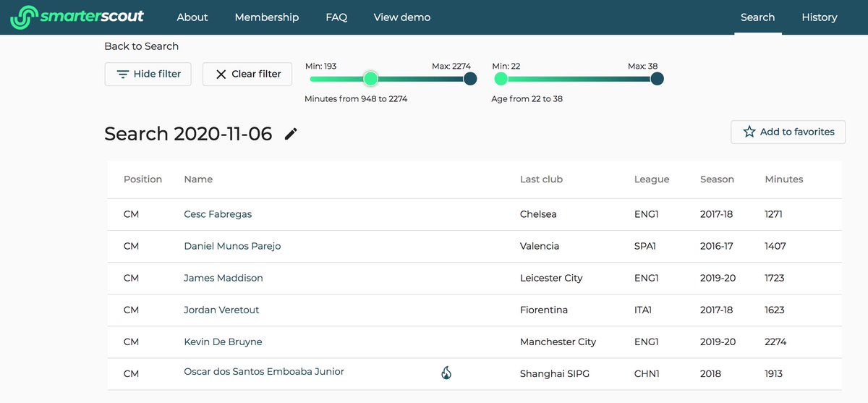Click the Age slider maximum handle
This screenshot has width=868, height=403.
657,79
